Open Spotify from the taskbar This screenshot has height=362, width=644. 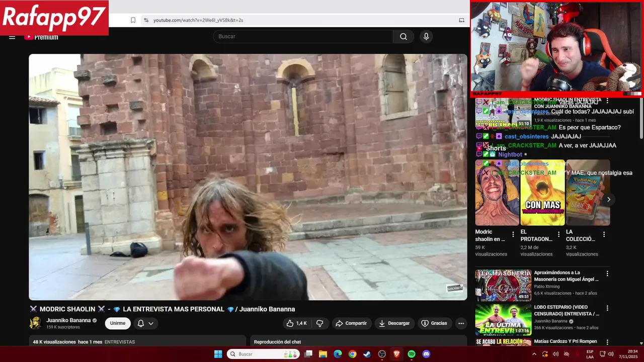pos(411,354)
